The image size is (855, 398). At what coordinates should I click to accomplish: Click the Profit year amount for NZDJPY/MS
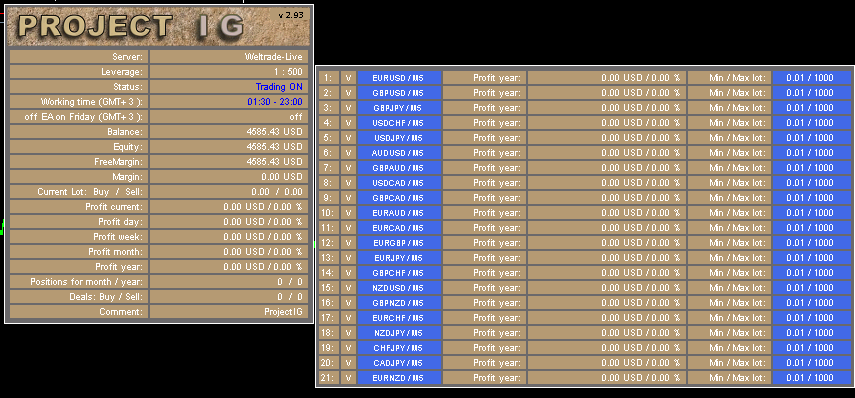tap(606, 333)
